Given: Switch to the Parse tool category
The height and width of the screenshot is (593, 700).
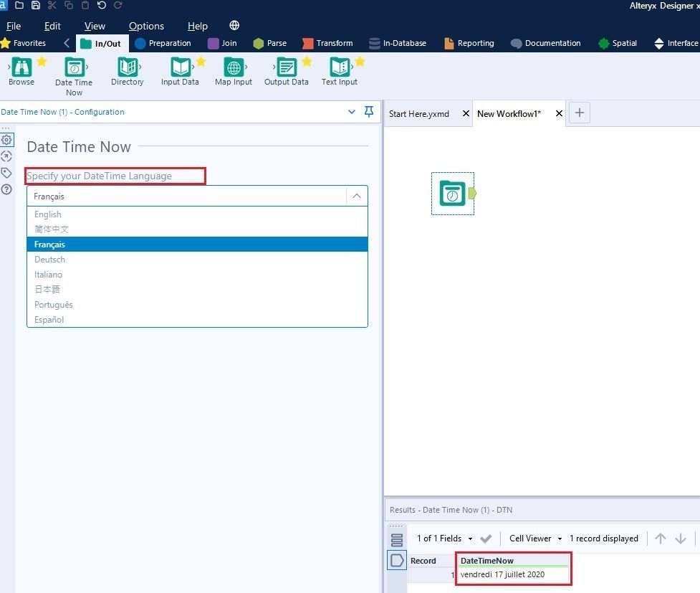Looking at the screenshot, I should pos(270,43).
